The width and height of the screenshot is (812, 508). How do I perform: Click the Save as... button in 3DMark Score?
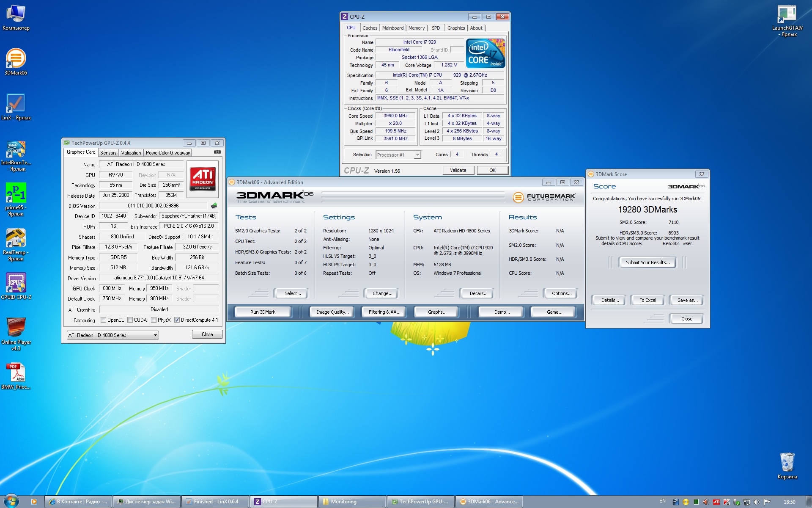pyautogui.click(x=687, y=300)
